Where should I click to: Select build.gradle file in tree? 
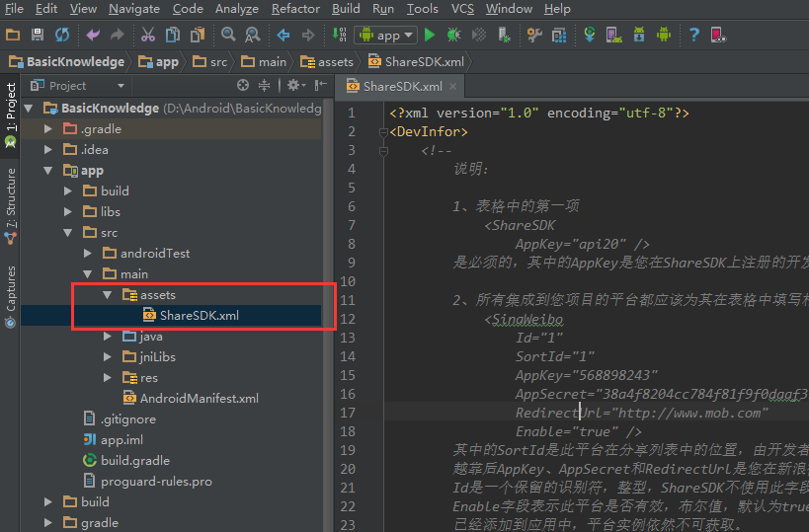click(126, 460)
